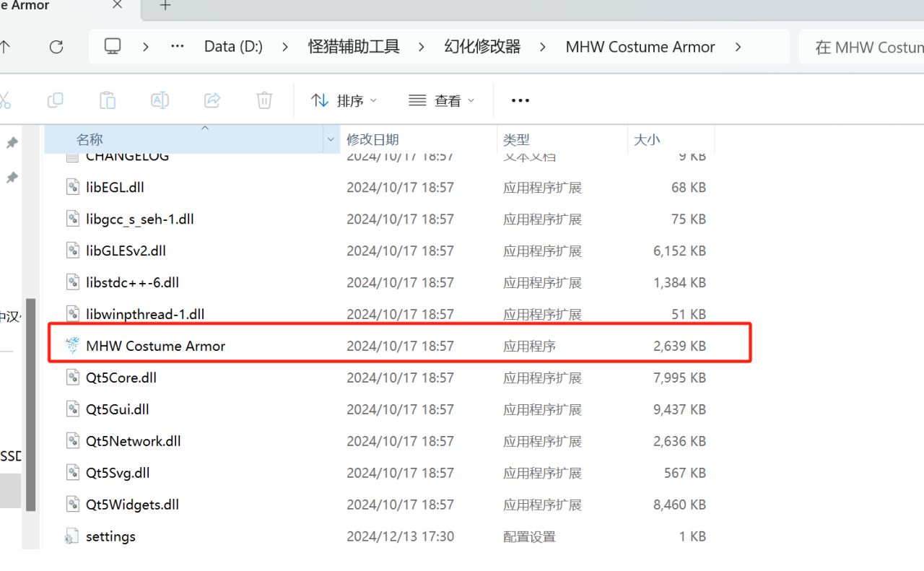Click the 2024/12/13 17:30 modified date
Image resolution: width=924 pixels, height=571 pixels.
(400, 536)
